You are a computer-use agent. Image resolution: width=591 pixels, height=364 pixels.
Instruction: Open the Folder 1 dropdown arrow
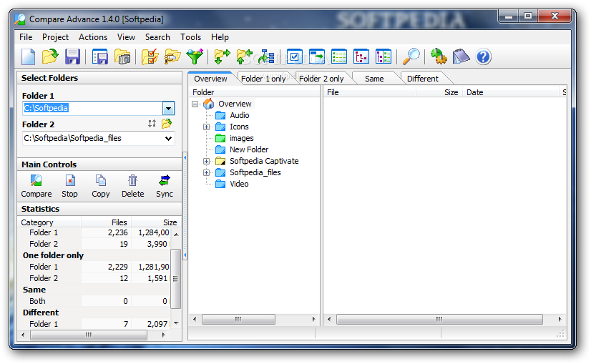pyautogui.click(x=168, y=109)
